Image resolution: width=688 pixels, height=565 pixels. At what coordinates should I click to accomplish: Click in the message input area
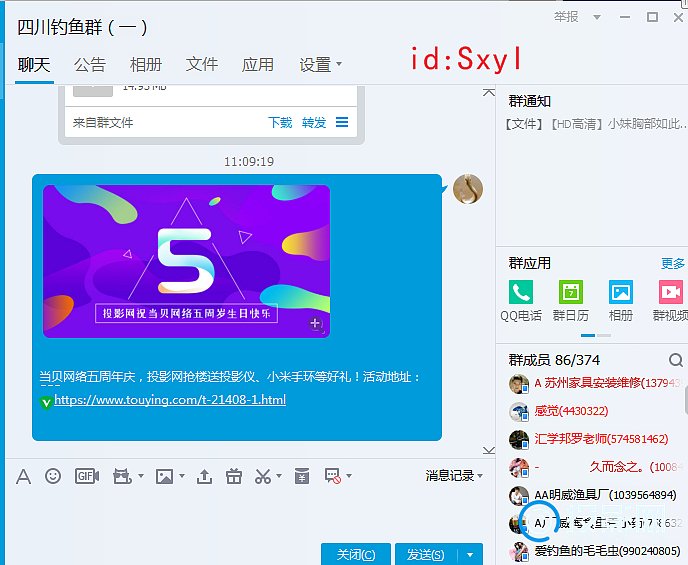click(250, 513)
